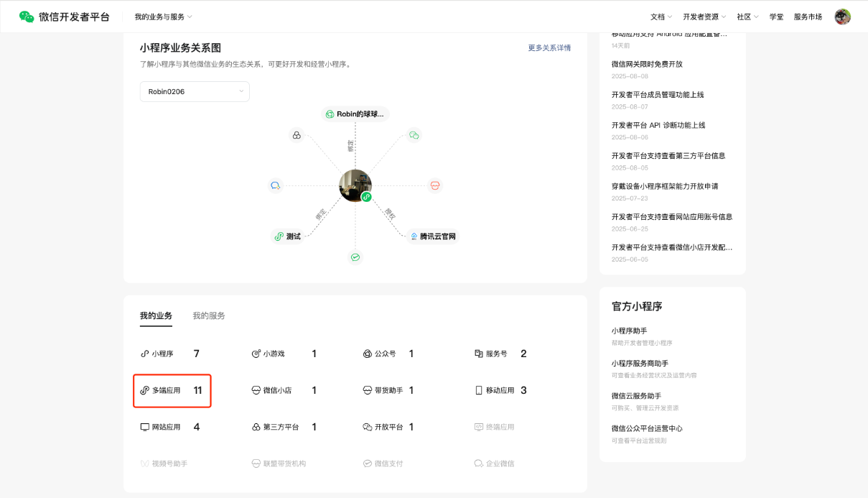Open the 微信网关限时免费开放 announcement

pos(647,64)
